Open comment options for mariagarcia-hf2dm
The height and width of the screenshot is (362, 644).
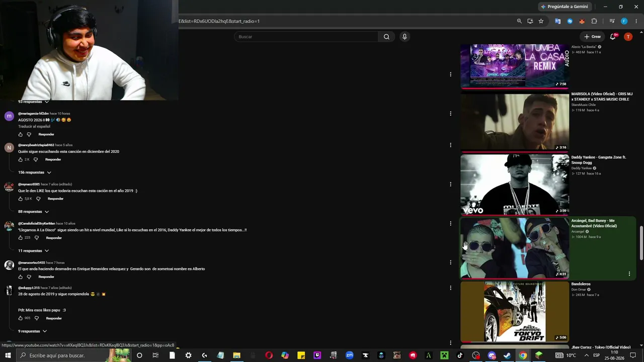click(450, 114)
